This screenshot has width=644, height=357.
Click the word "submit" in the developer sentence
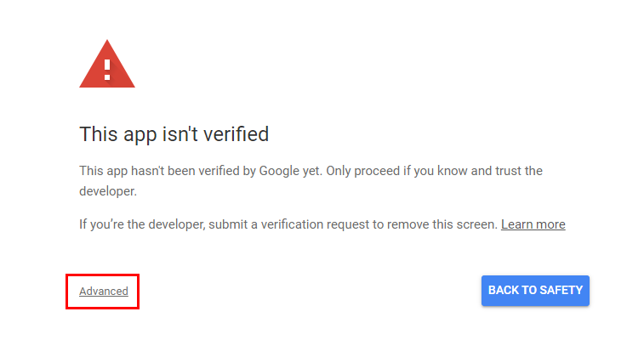227,224
